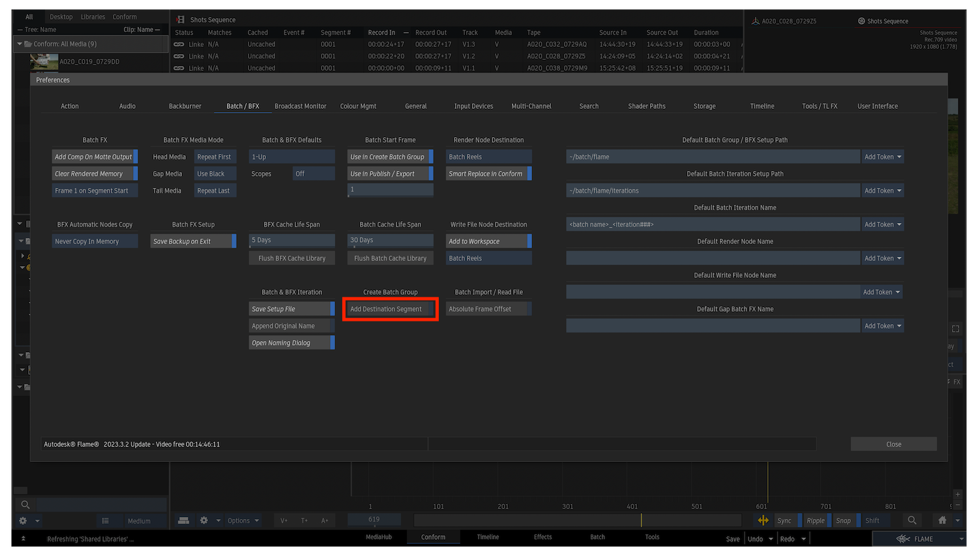Click the T+ add track icon
Screen dimensions: 978x560
point(304,520)
